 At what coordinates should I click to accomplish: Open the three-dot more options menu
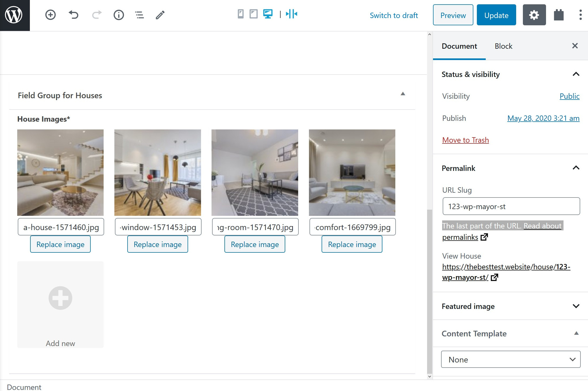click(580, 15)
